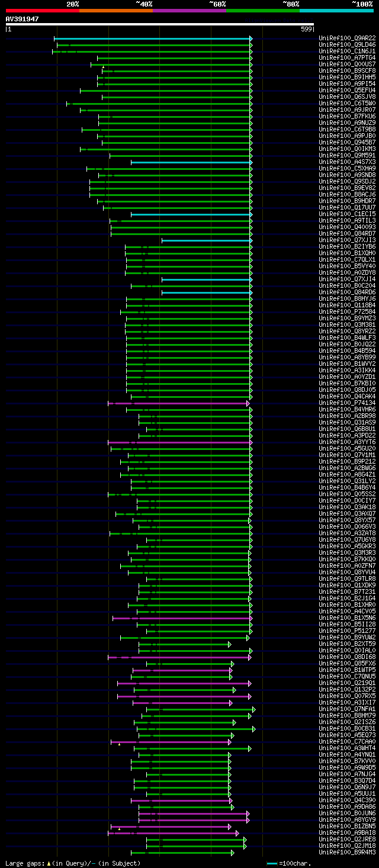Click the =100char scale legend

click(x=288, y=864)
